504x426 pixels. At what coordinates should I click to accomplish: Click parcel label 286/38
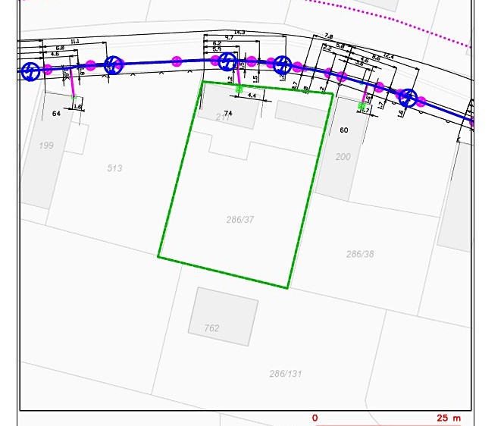[x=360, y=255]
